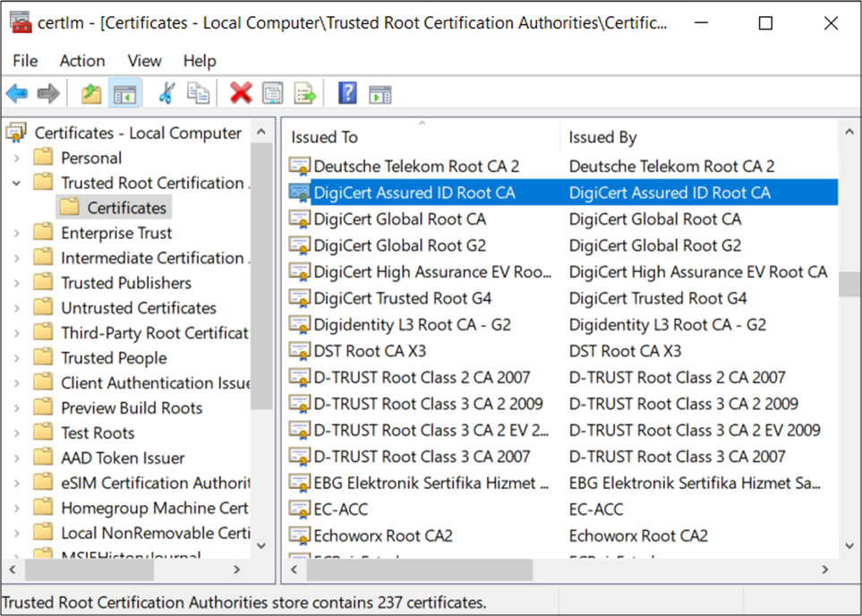Expand the Enterprise Trust node

[17, 234]
